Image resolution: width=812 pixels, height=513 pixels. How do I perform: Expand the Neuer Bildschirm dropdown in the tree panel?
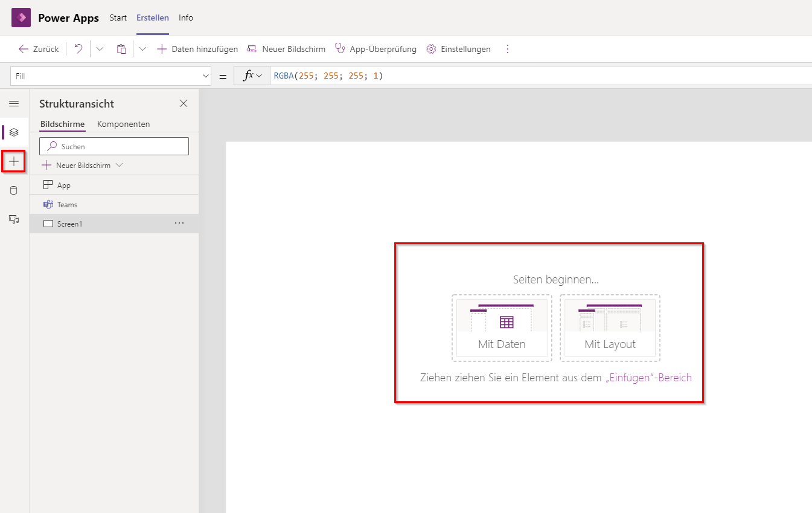[118, 164]
